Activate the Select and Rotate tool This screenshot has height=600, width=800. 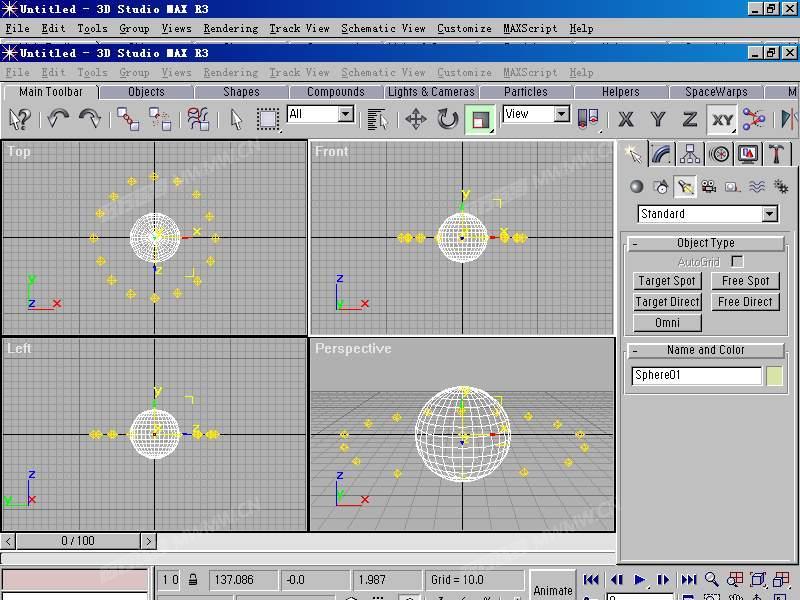(x=447, y=119)
